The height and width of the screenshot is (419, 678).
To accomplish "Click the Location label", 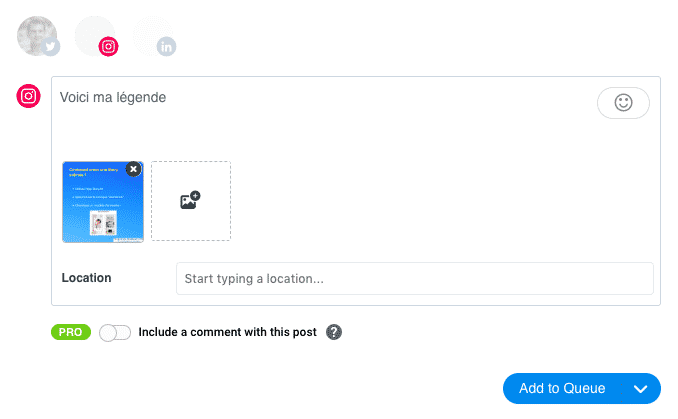I will pos(86,278).
